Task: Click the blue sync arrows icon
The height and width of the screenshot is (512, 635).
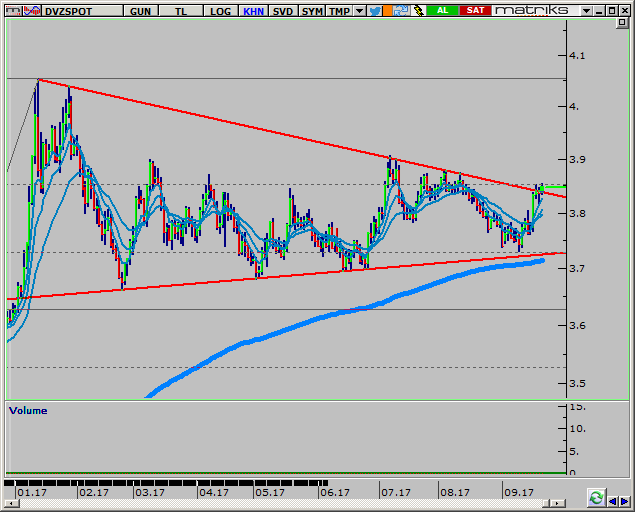Action: (x=401, y=11)
